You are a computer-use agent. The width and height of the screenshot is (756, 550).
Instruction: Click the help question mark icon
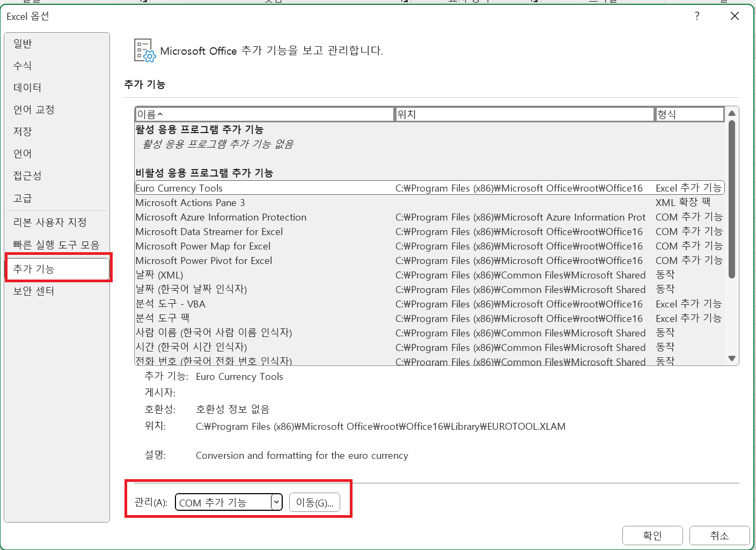pos(697,16)
